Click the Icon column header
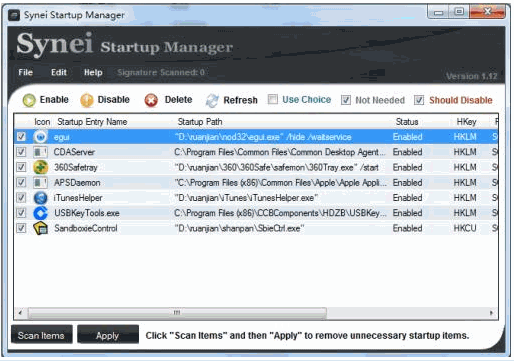 (42, 122)
